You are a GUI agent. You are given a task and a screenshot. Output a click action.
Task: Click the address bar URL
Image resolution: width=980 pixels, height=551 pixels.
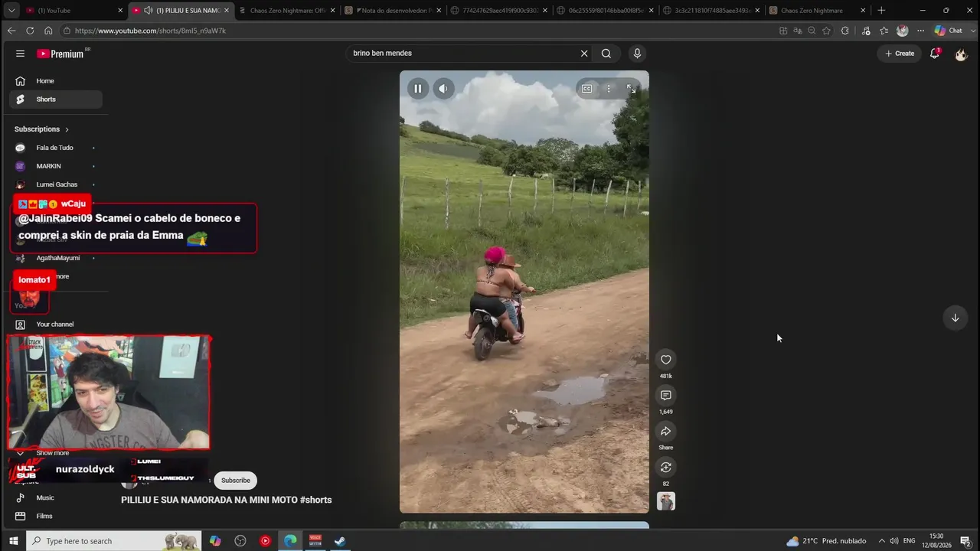(x=151, y=31)
